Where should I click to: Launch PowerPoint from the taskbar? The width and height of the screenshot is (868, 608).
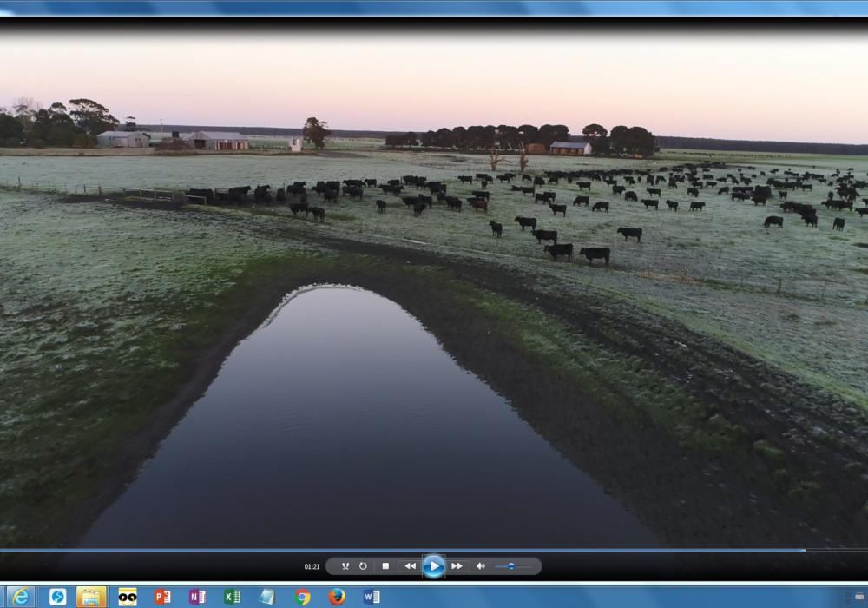[x=162, y=597]
